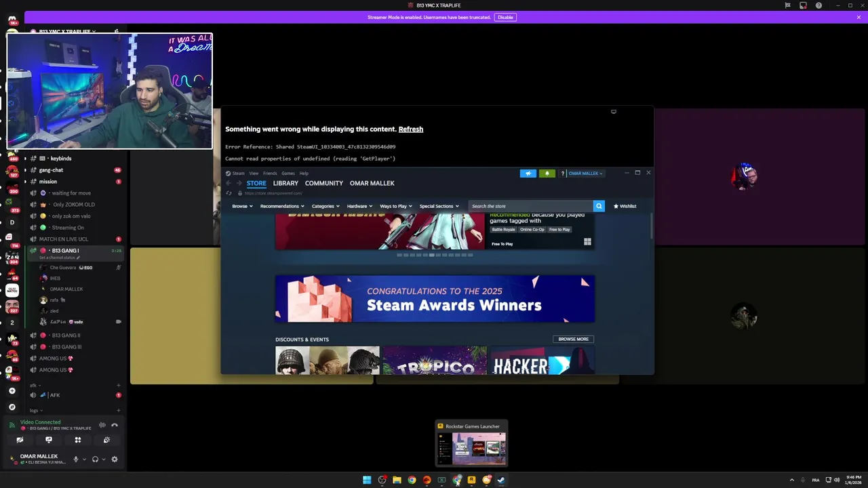Join the B13 GANG II voice channel

tap(66, 335)
